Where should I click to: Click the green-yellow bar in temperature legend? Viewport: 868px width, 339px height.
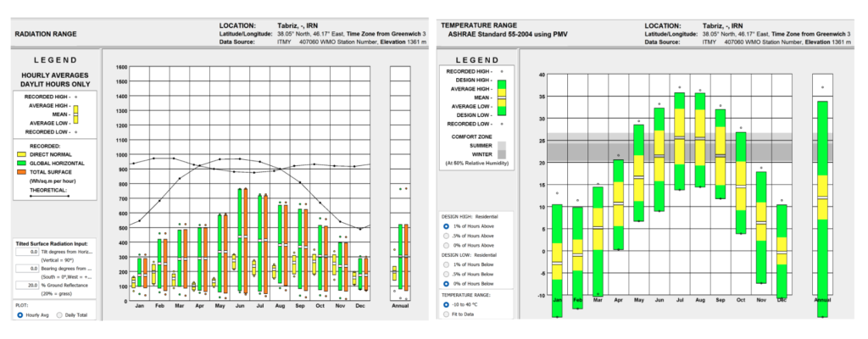coord(502,97)
